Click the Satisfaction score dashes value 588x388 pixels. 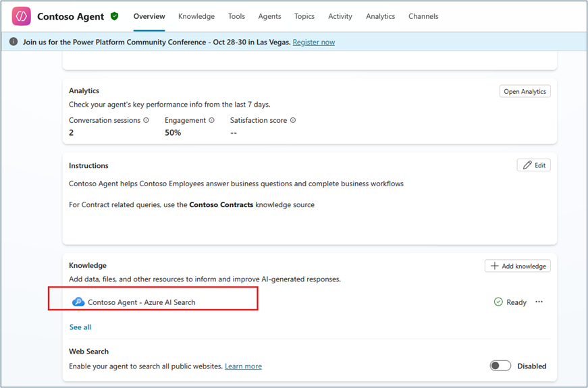click(234, 133)
